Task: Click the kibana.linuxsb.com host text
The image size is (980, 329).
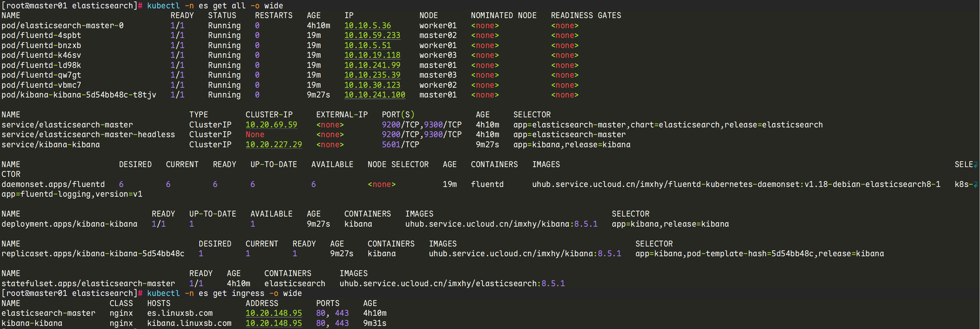Action: click(x=189, y=323)
